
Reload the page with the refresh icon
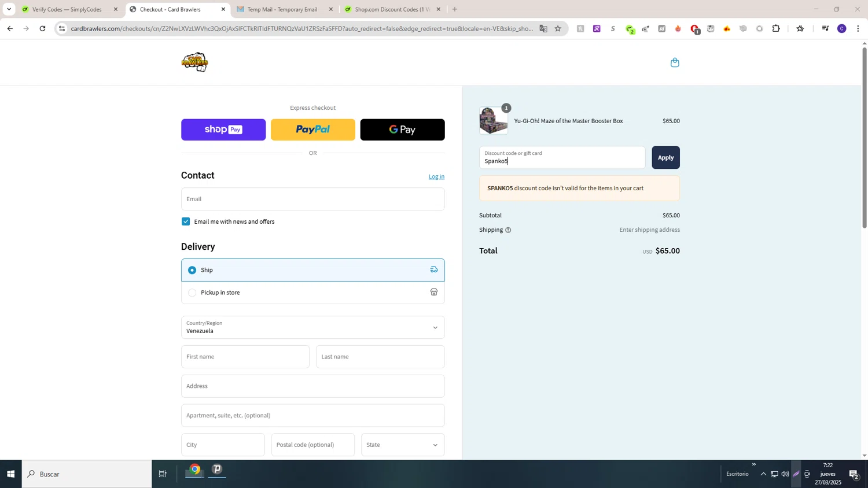[x=42, y=28]
